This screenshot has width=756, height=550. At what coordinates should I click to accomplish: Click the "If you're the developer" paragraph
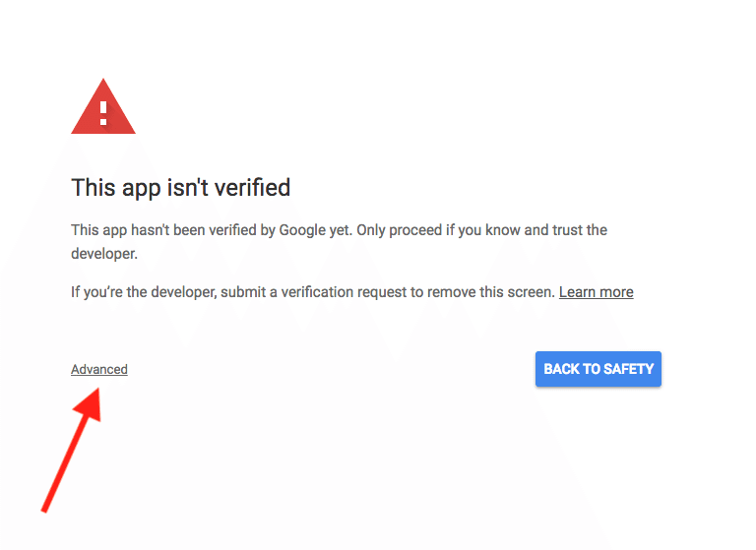tap(352, 292)
